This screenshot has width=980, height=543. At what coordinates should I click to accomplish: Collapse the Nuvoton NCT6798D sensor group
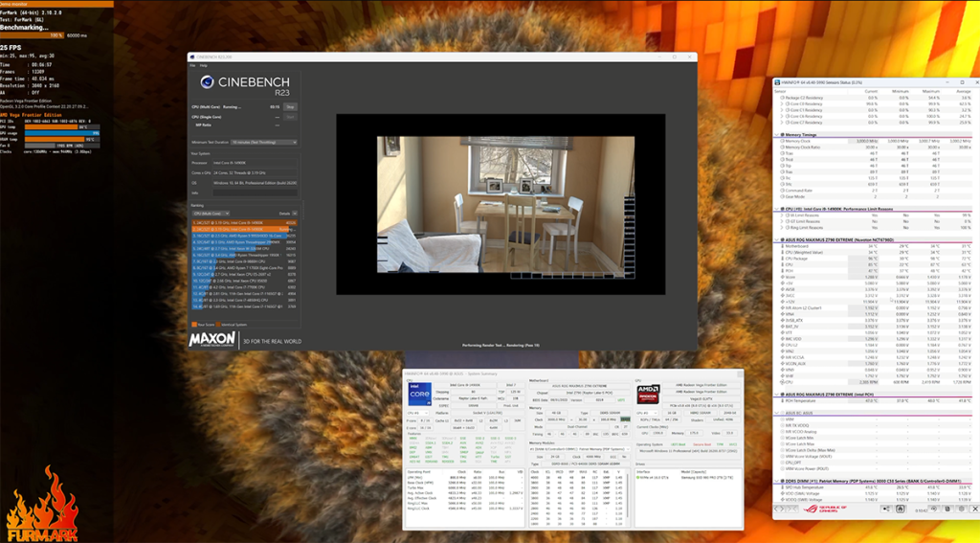tap(777, 239)
